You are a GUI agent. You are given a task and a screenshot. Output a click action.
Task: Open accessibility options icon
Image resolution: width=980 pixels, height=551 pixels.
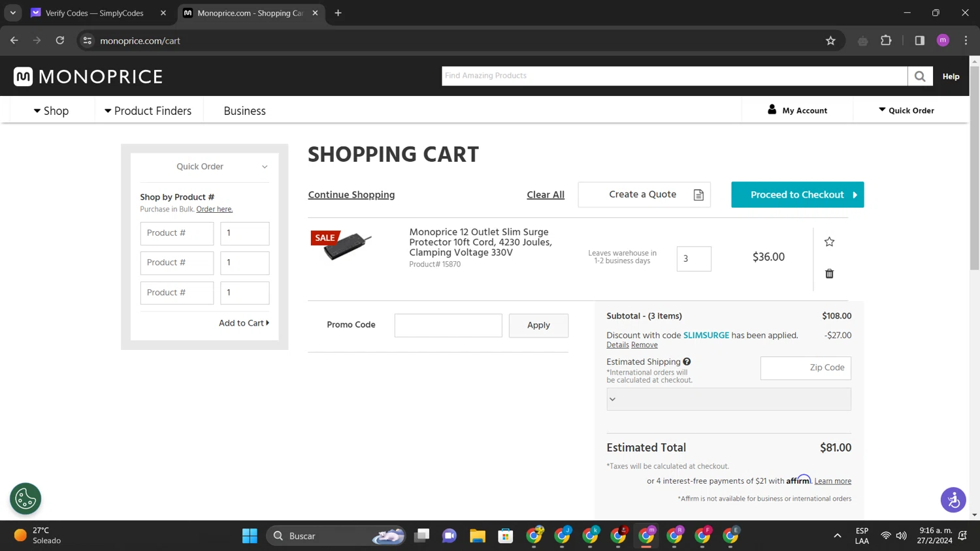coord(953,501)
